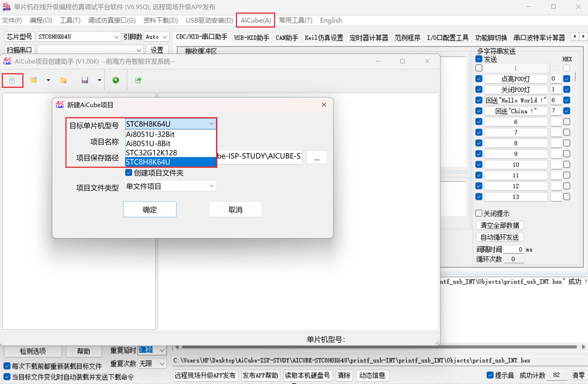Screen dimensions: 588x384
Task: Click the open project folder icon
Action: (34, 80)
